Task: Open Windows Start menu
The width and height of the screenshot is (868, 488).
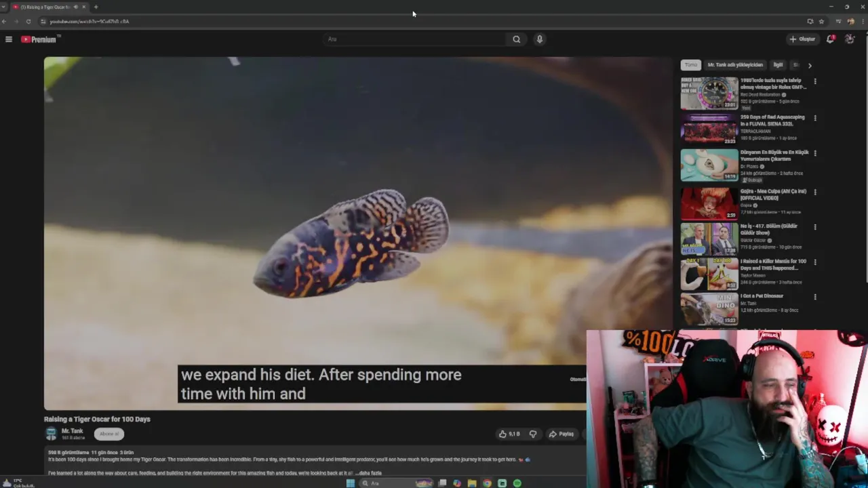Action: 350,483
